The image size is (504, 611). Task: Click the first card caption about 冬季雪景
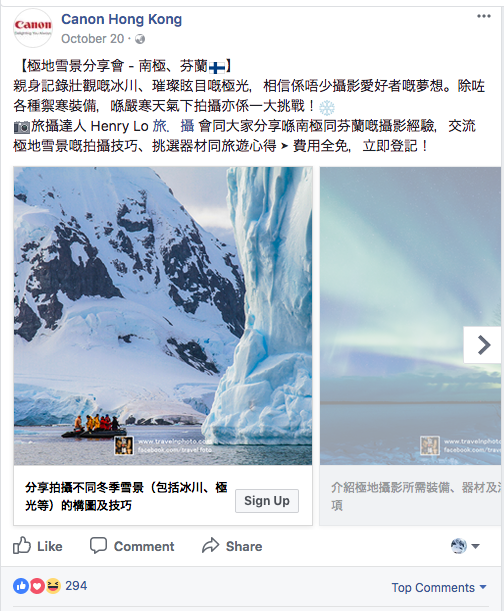coord(126,496)
